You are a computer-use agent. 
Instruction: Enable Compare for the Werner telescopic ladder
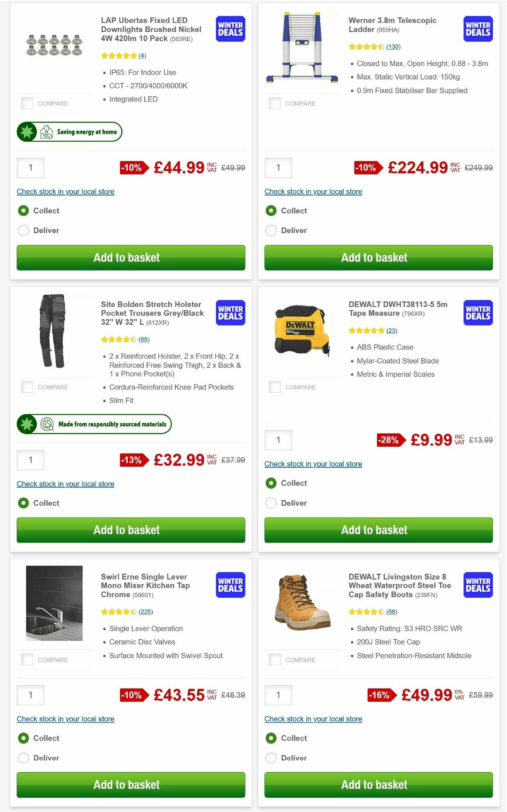click(x=275, y=103)
